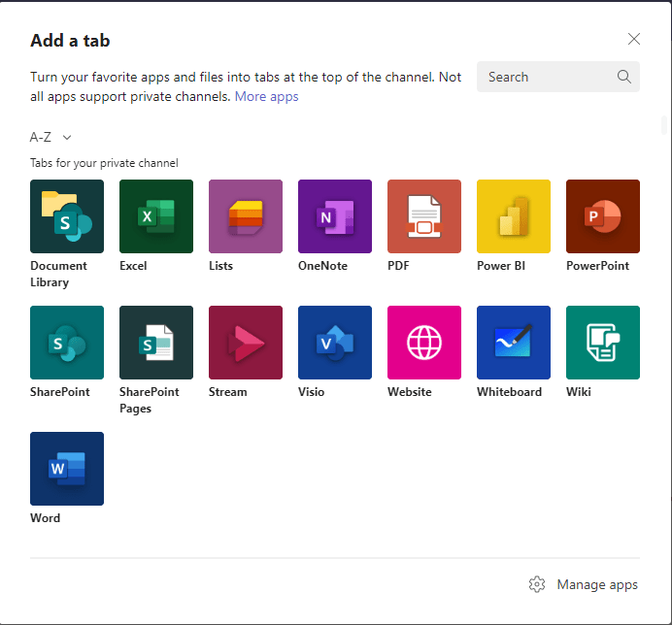This screenshot has height=625, width=672.
Task: Click the "PDF" label text
Action: pos(398,266)
